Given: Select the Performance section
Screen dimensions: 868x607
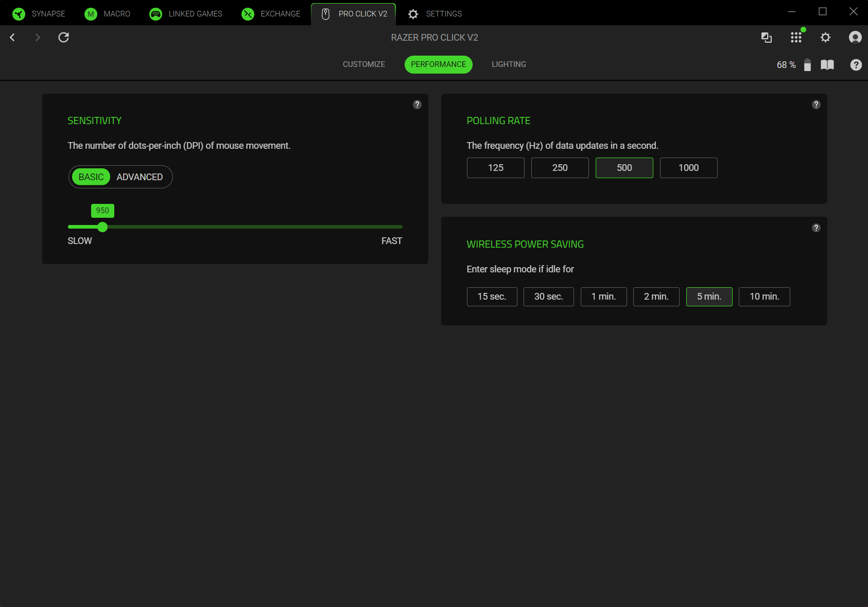Looking at the screenshot, I should pos(439,64).
